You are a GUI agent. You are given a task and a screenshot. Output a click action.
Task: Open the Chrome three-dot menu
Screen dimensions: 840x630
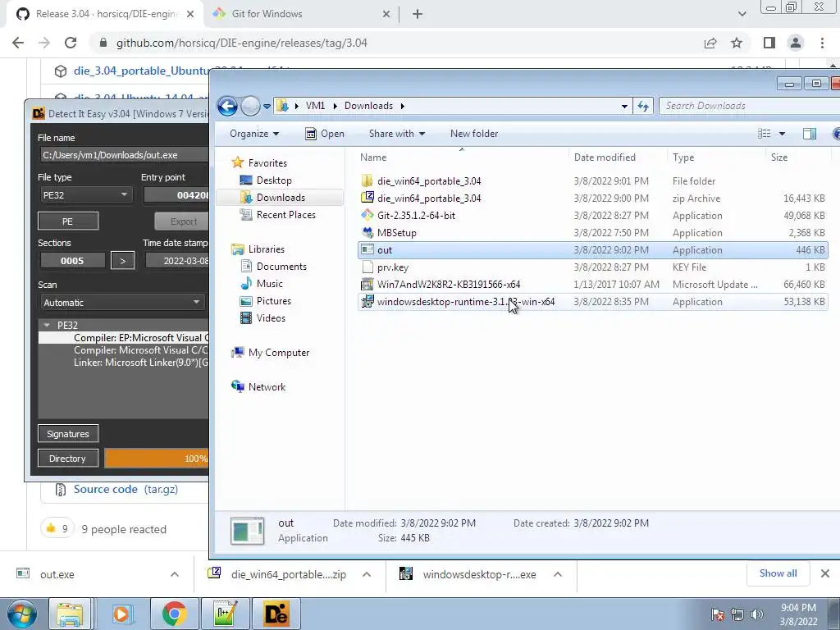pos(822,43)
